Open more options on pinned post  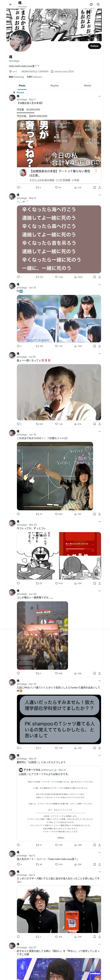pyautogui.click(x=100, y=96)
